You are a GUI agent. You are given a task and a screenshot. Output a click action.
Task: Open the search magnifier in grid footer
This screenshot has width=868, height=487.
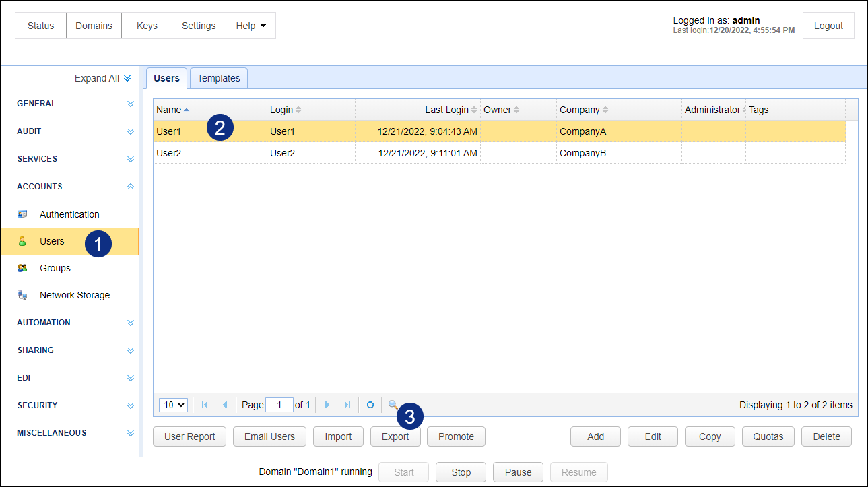(393, 405)
